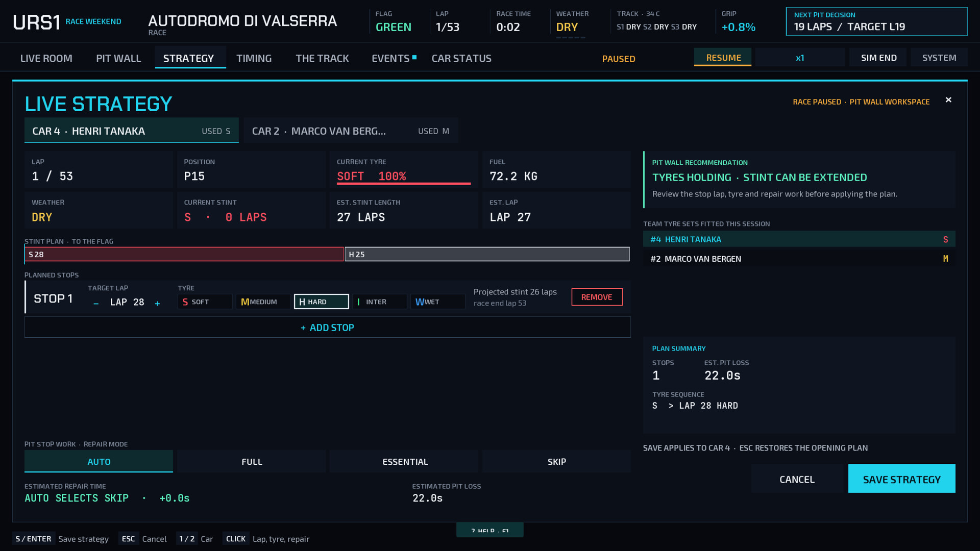Open the Events tab

pyautogui.click(x=394, y=58)
